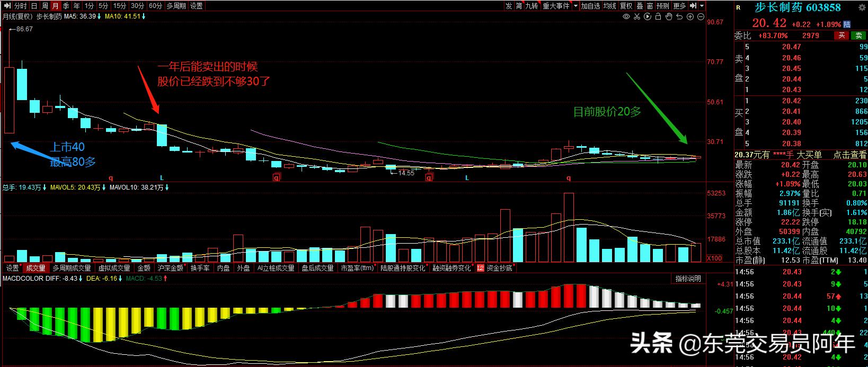Switch to 融资融券变化 tab

coord(451,268)
